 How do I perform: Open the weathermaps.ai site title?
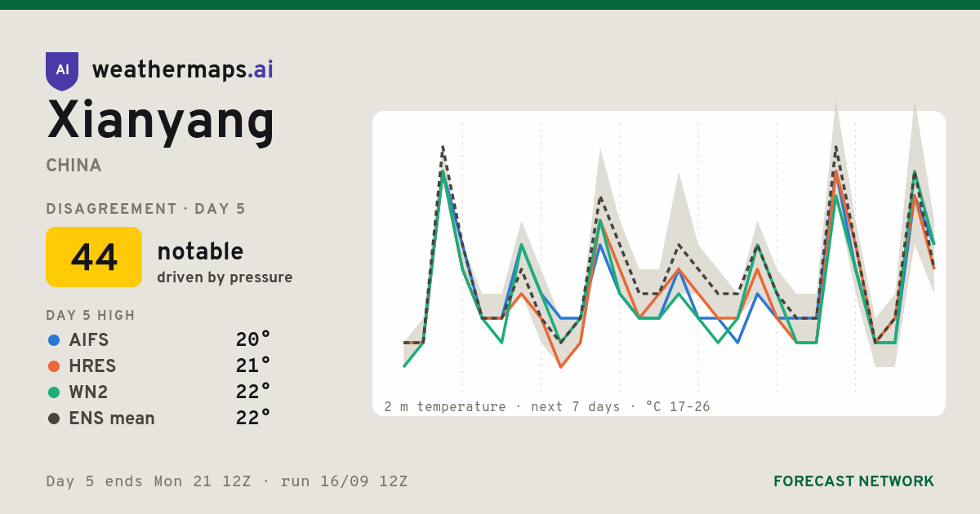coord(183,70)
